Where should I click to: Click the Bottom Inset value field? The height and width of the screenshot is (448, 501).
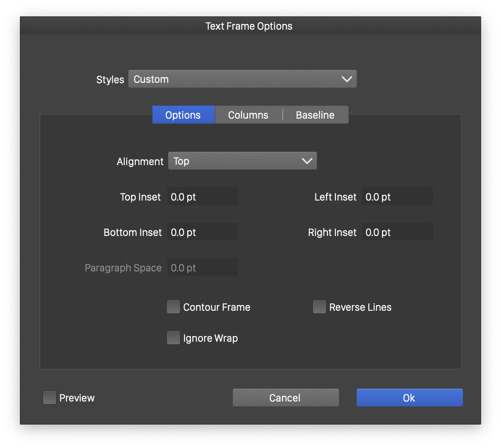pyautogui.click(x=202, y=232)
